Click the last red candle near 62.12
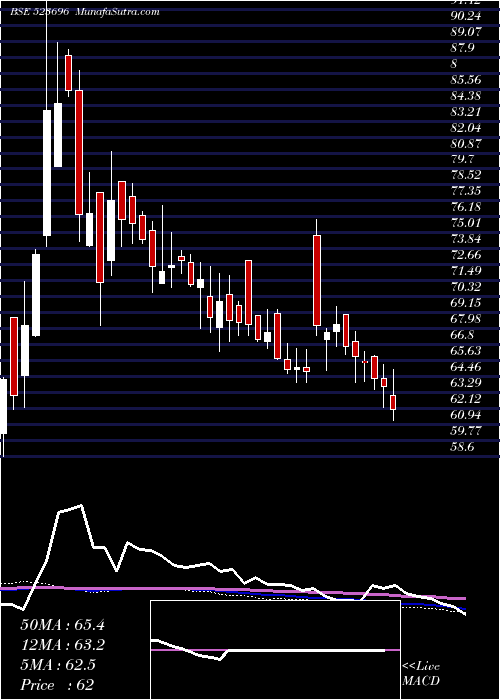500x700 pixels. 393,402
